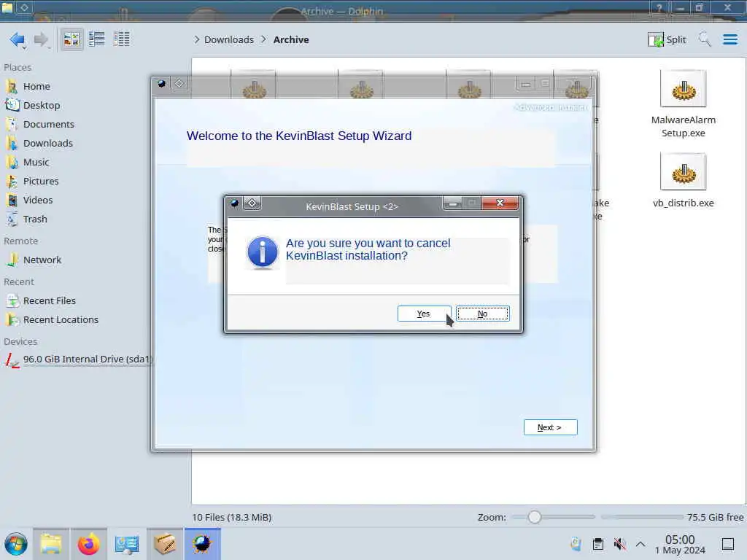Click the MalwareAlarm Setup.exe file name

pyautogui.click(x=683, y=127)
